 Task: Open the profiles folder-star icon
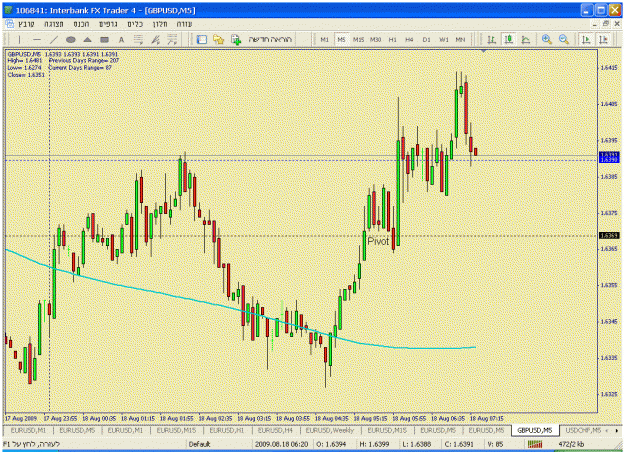(x=218, y=39)
